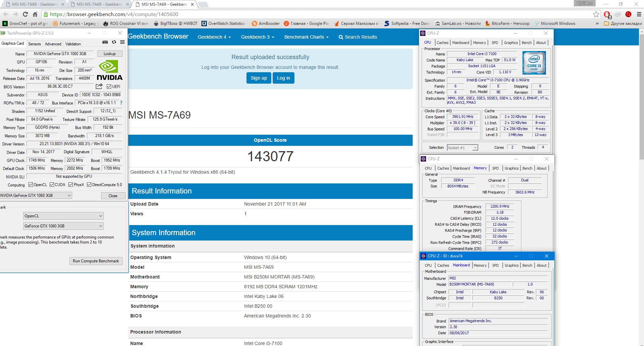Image resolution: width=644 pixels, height=346 pixels.
Task: Reload the Geekbench page
Action: (x=25, y=14)
